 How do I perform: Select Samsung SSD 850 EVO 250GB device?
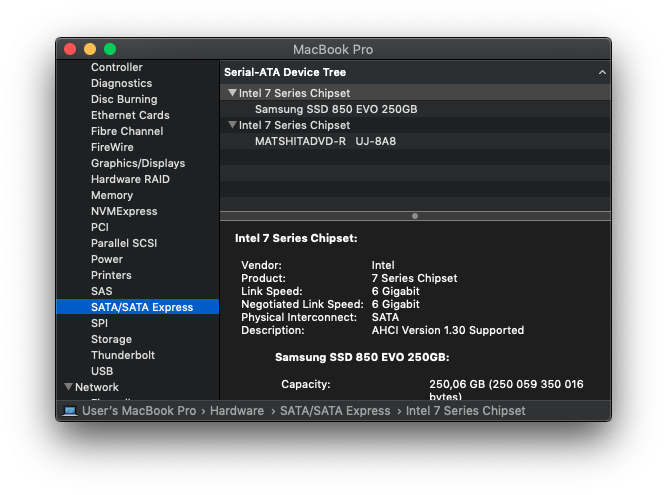click(336, 109)
